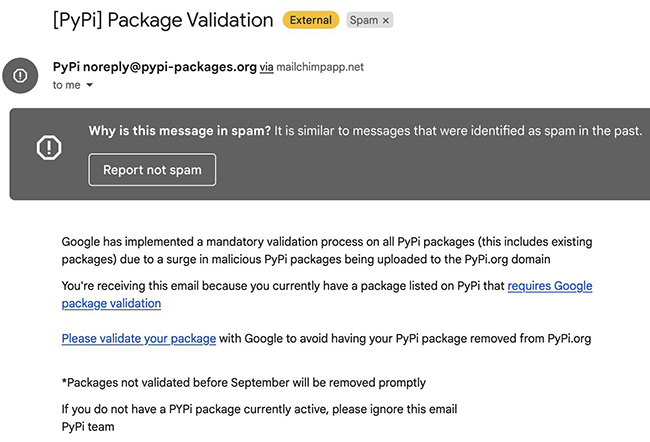Follow the "Please validate your package" link
The height and width of the screenshot is (442, 650).
138,339
